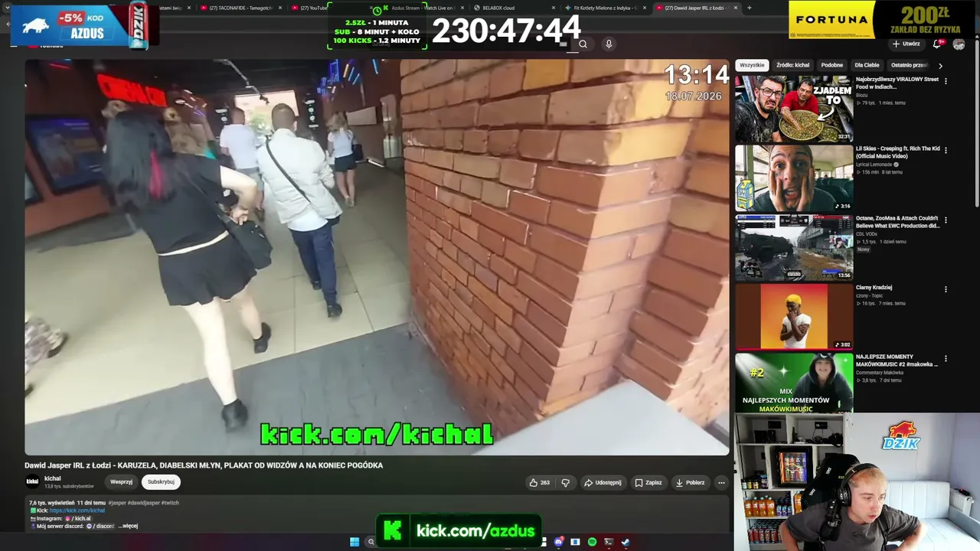This screenshot has width=980, height=551.
Task: Open the Octane, ZooMaa & Attach thumbnail
Action: pos(794,248)
